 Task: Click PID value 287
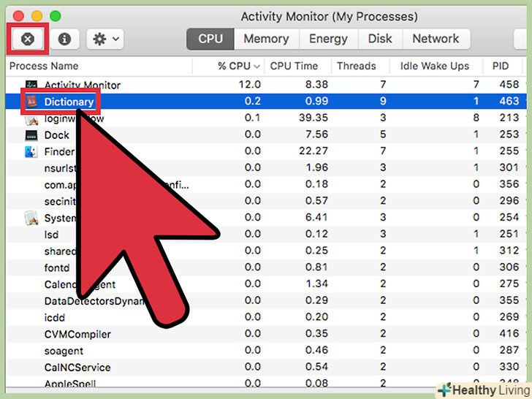pyautogui.click(x=509, y=350)
